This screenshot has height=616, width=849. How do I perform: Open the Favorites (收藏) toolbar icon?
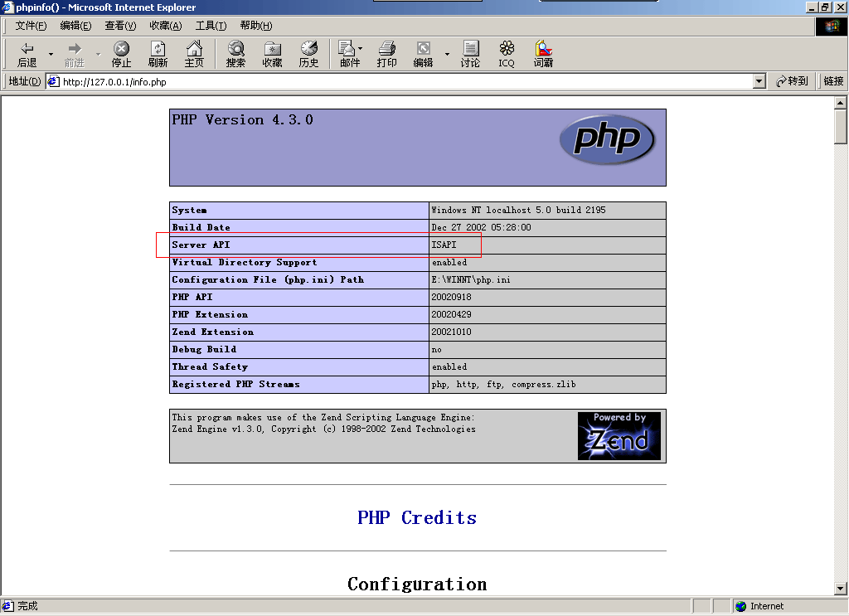[272, 55]
